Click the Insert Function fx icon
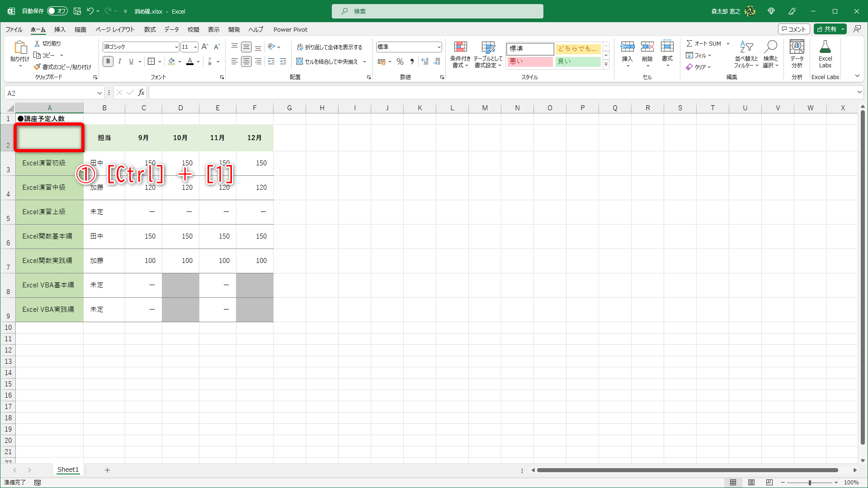Image resolution: width=868 pixels, height=488 pixels. click(x=141, y=93)
